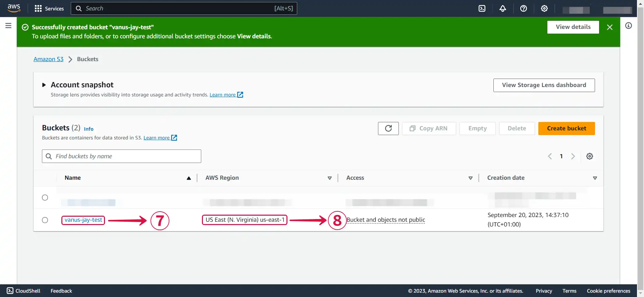This screenshot has width=644, height=297.
Task: Toggle the side navigation hamburger menu
Action: coord(8,26)
